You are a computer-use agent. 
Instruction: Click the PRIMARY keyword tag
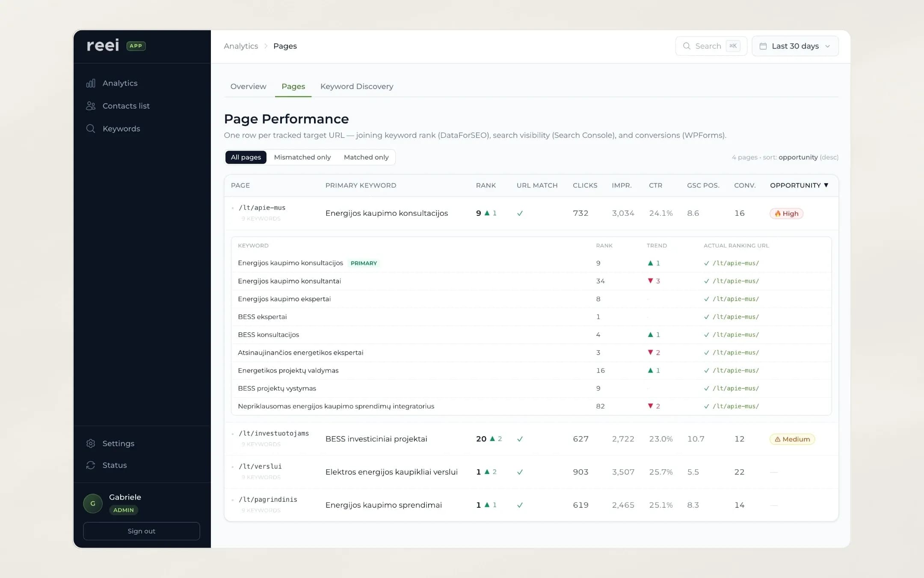pyautogui.click(x=364, y=263)
